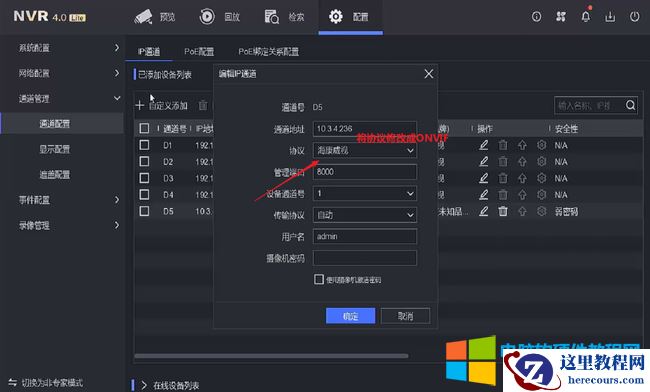This screenshot has height=392, width=650.
Task: Open the 回放 playback tab
Action: (220, 17)
